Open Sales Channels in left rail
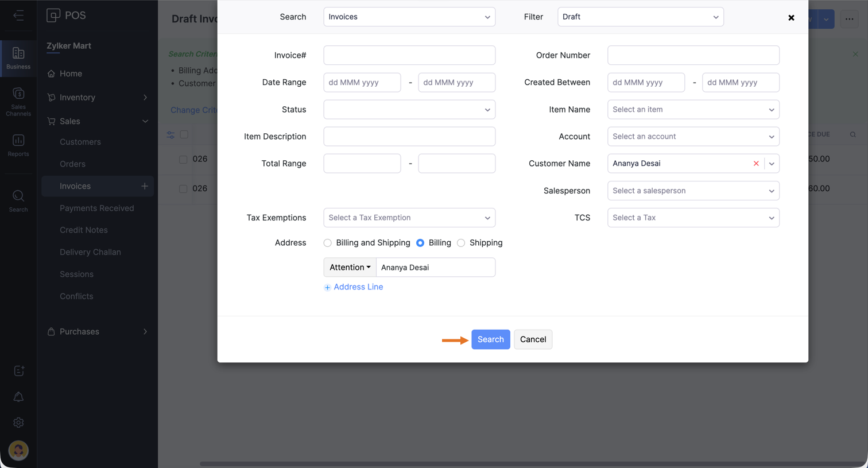Image resolution: width=868 pixels, height=468 pixels. tap(18, 101)
